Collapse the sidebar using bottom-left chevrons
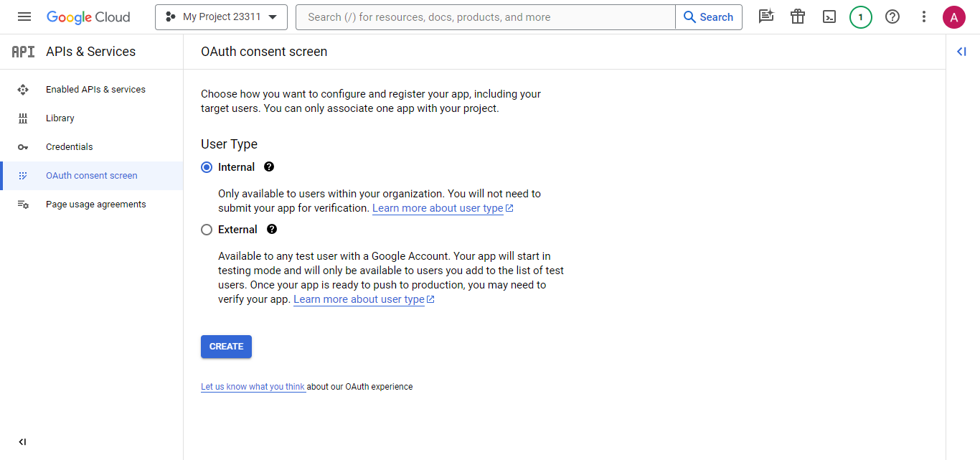This screenshot has height=460, width=980. click(22, 441)
